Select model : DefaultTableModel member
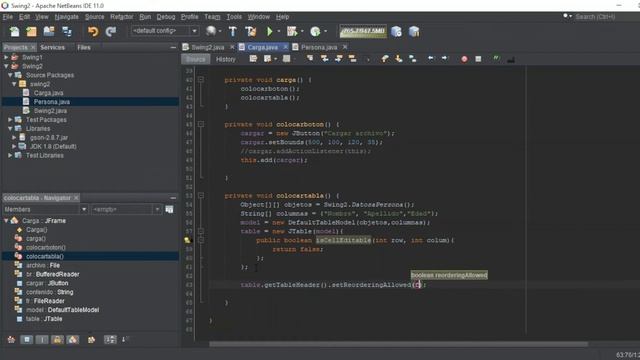 [x=62, y=310]
